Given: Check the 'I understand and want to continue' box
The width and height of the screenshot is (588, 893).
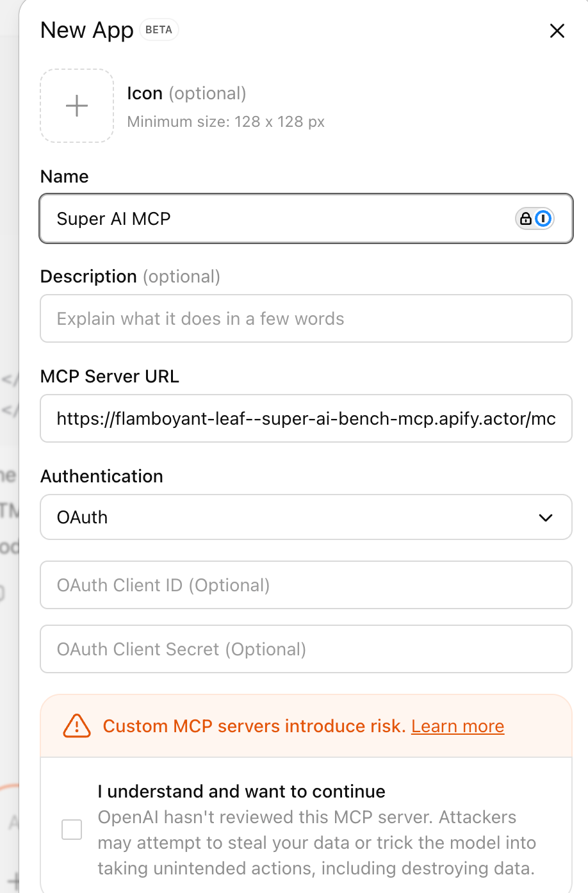Looking at the screenshot, I should [x=72, y=830].
